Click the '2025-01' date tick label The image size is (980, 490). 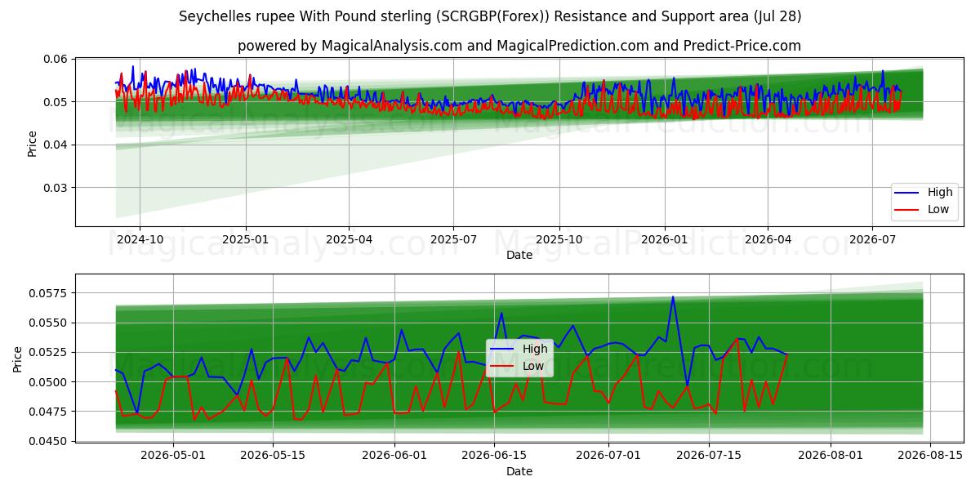click(x=246, y=240)
